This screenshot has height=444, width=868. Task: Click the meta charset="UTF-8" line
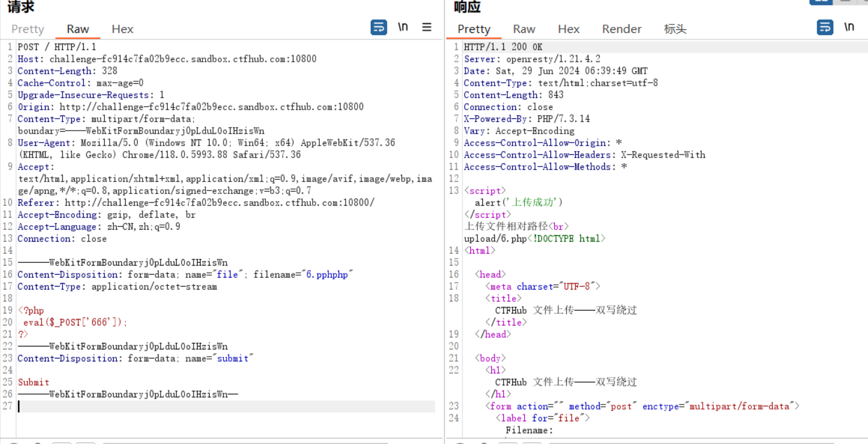click(543, 286)
